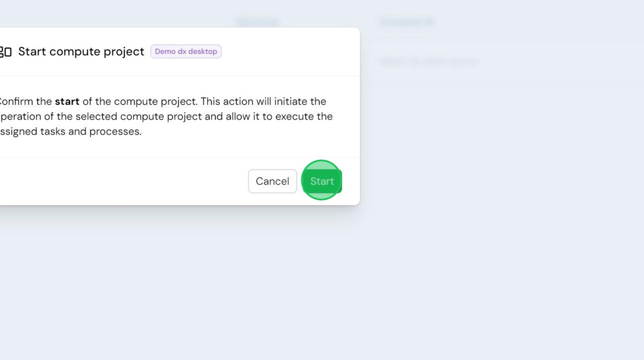Viewport: 644px width, 360px height.
Task: Cancel the start compute project dialog
Action: point(273,181)
